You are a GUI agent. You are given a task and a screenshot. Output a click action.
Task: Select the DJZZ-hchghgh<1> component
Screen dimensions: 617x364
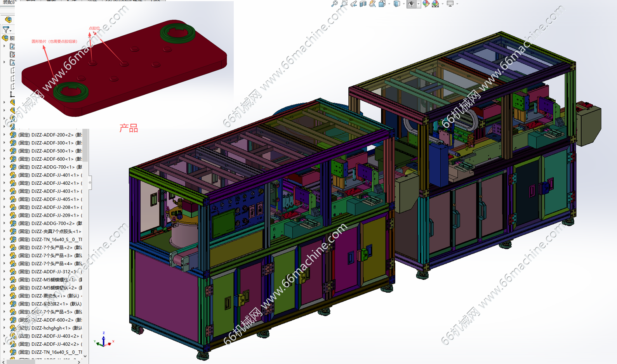[x=50, y=328]
